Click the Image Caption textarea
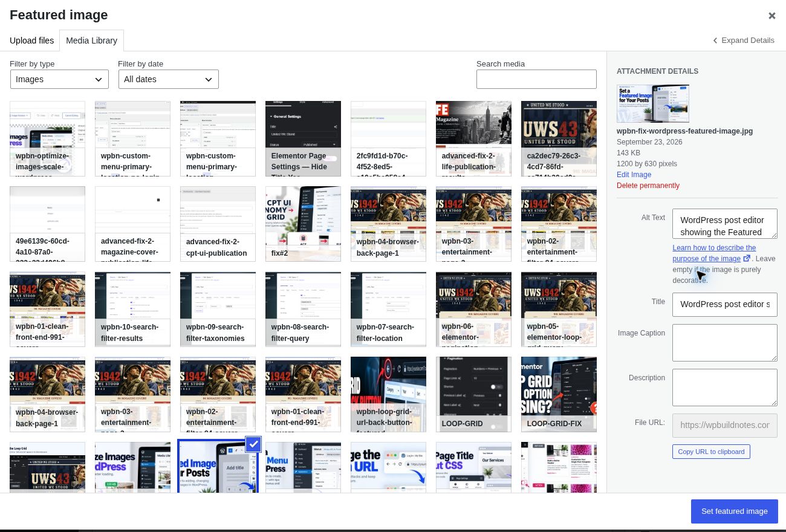Image resolution: width=786 pixels, height=532 pixels. 725,343
